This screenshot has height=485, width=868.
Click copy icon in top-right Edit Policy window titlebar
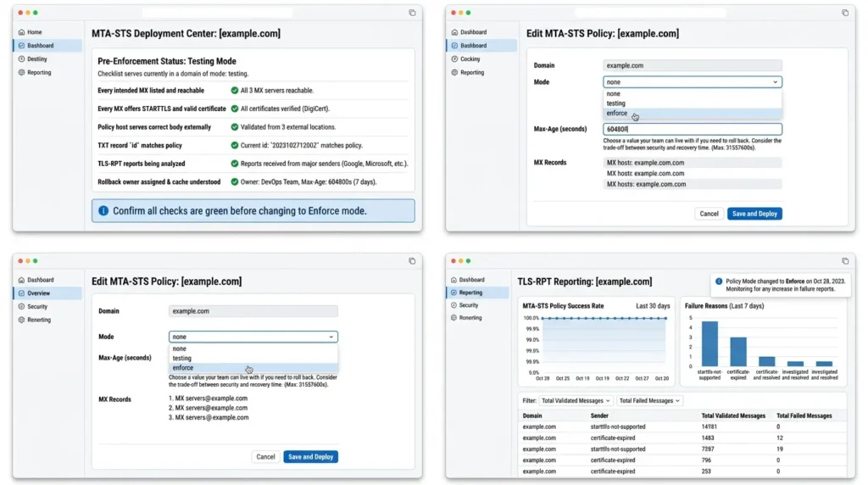click(x=845, y=13)
